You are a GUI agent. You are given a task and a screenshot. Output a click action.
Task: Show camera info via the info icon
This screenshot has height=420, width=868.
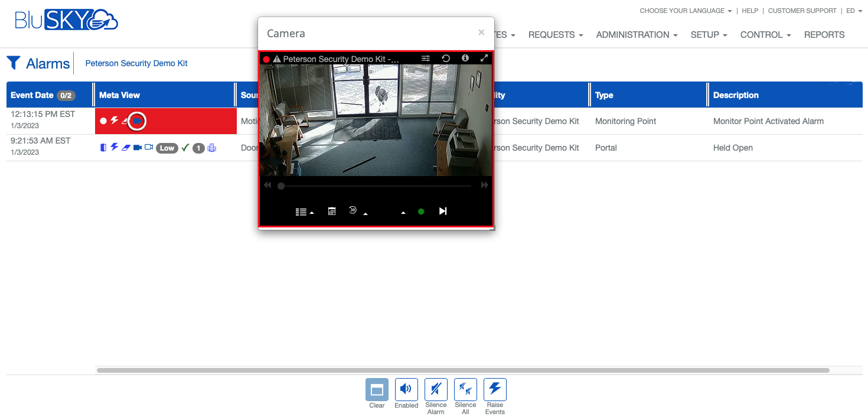[465, 58]
